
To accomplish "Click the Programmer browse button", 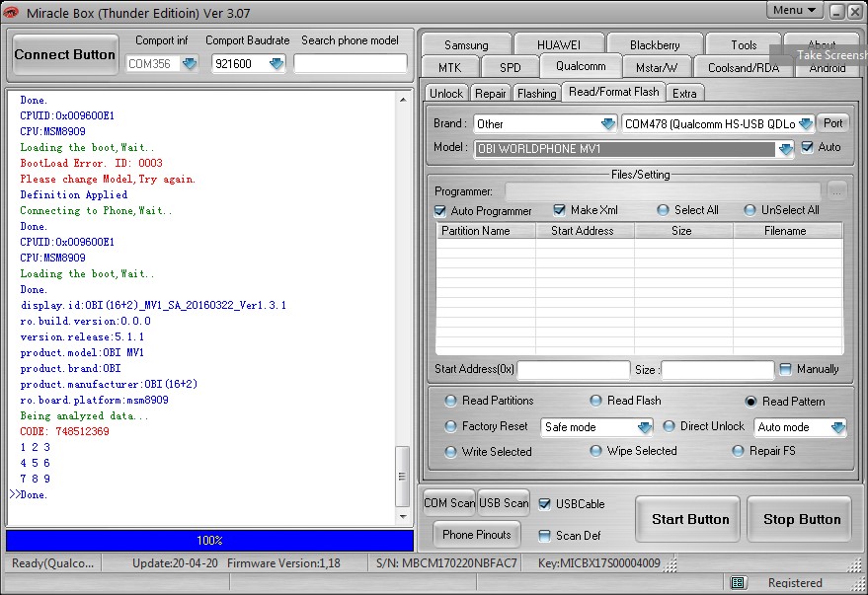I will [x=837, y=191].
